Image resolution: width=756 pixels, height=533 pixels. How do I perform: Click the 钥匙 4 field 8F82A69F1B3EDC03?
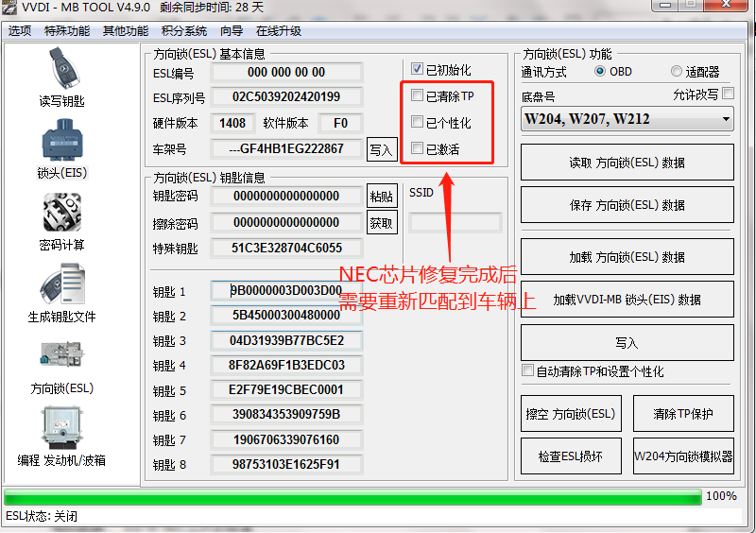[286, 365]
